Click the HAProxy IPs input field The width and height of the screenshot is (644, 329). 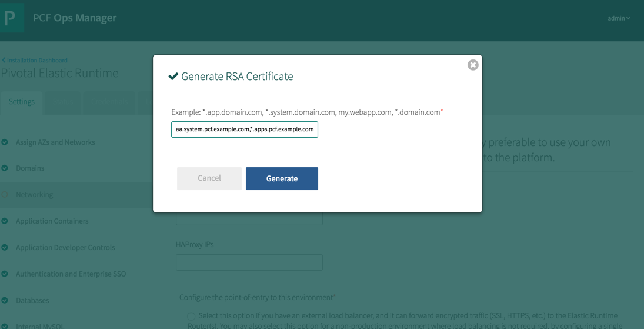tap(249, 262)
